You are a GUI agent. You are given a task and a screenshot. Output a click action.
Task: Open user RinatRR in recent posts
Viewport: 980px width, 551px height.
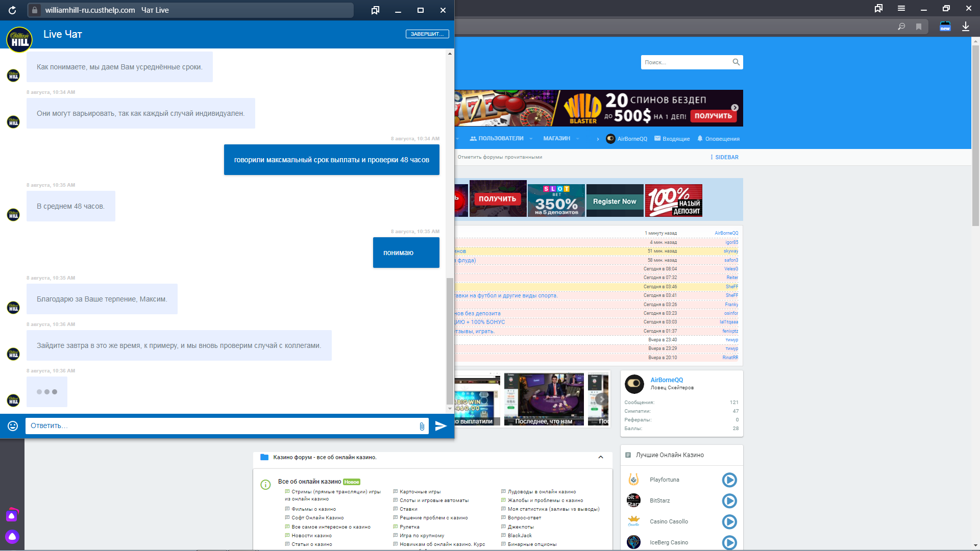pos(730,358)
